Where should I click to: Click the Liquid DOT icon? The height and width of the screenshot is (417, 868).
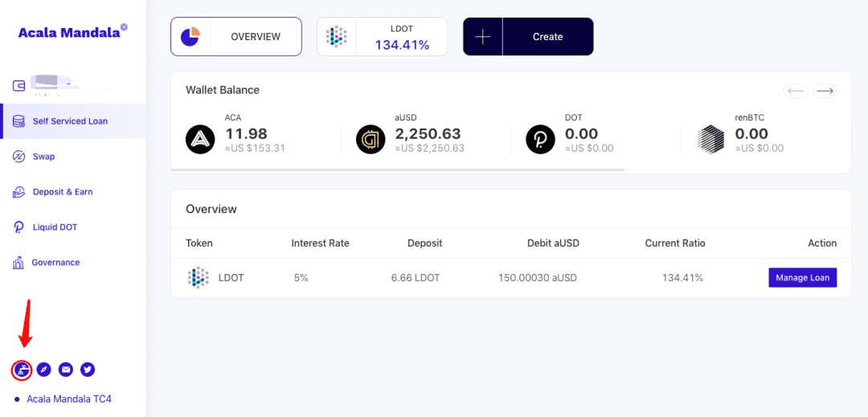coord(18,227)
